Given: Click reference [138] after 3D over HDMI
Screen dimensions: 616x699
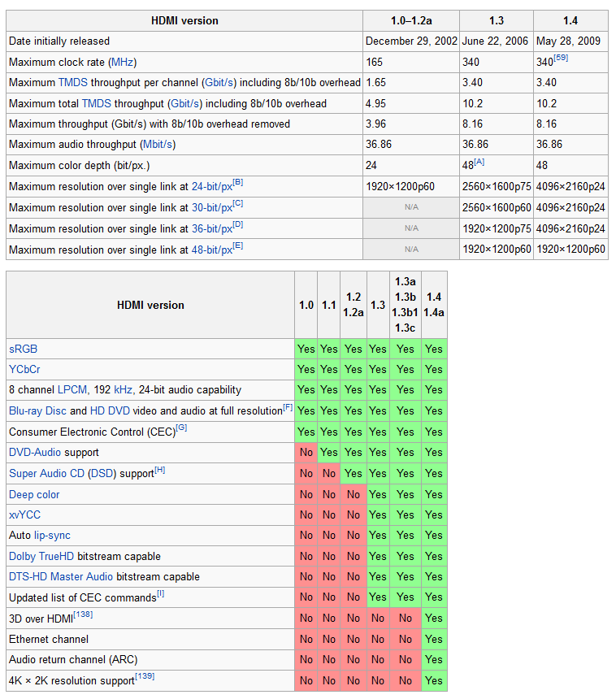Looking at the screenshot, I should click(x=83, y=614).
